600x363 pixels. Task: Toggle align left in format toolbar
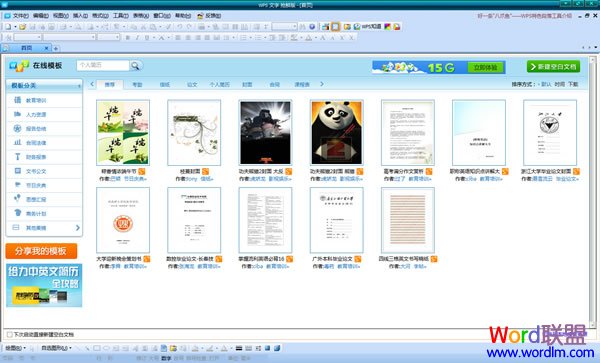178,37
